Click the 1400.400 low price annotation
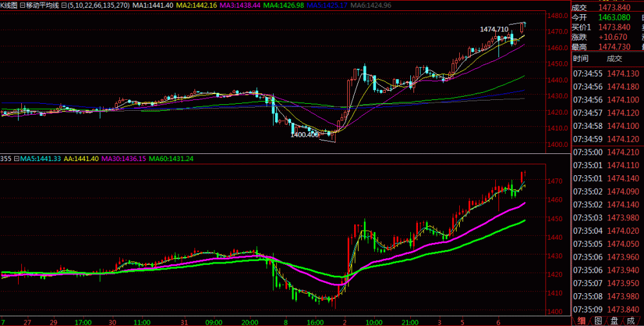Viewport: 644px width, 326px height. point(304,135)
